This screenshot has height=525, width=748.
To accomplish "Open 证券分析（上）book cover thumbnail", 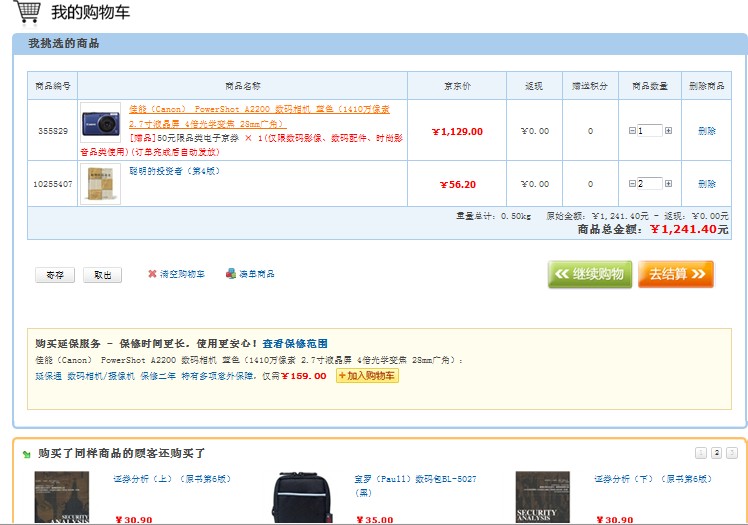I will tap(62, 497).
